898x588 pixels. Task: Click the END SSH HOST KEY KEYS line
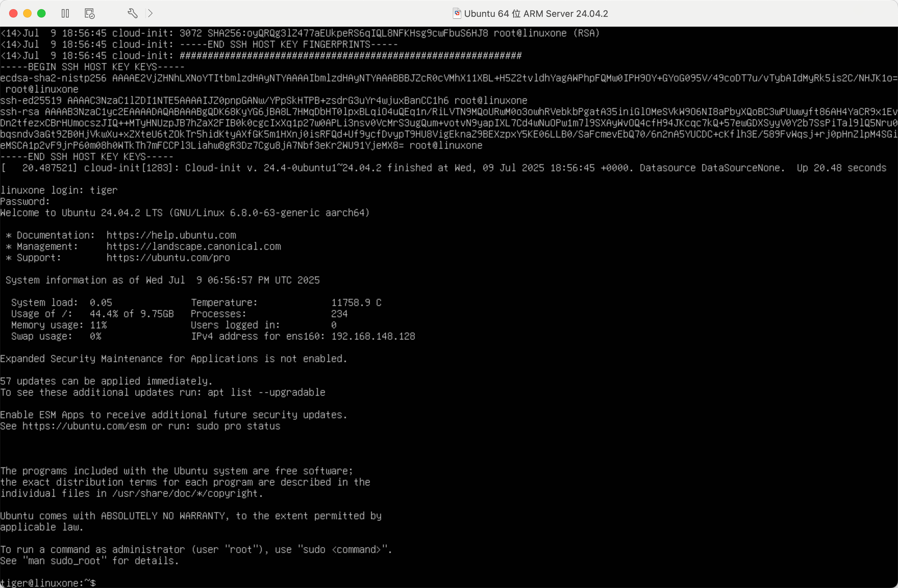(87, 156)
